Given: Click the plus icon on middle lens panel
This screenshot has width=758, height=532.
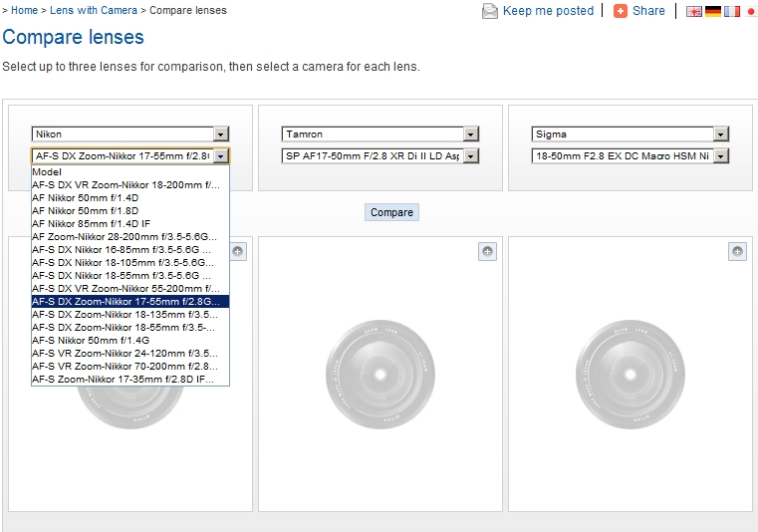Looking at the screenshot, I should pos(487,251).
